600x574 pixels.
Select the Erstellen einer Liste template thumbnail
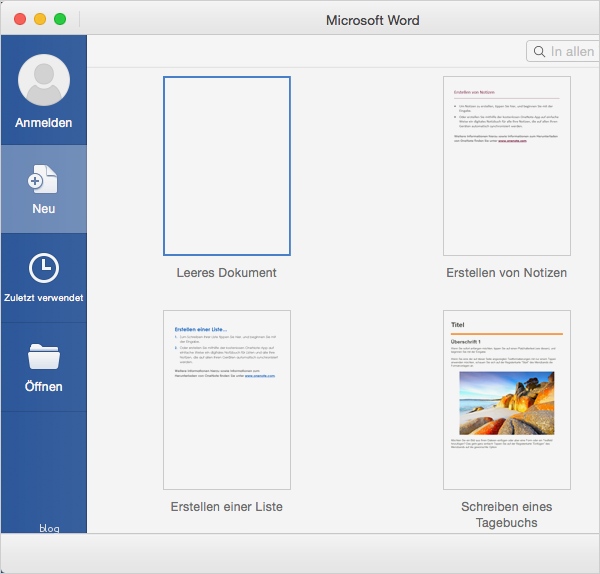tap(227, 400)
